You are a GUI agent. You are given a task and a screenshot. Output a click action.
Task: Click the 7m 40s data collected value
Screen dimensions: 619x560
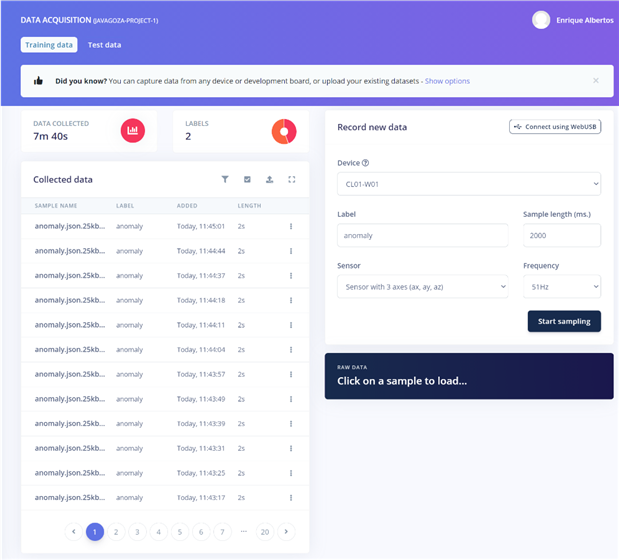tap(51, 136)
